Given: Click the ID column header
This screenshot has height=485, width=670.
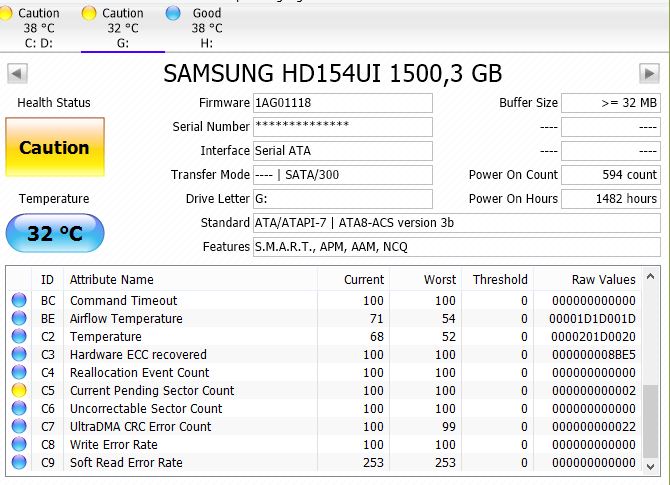Looking at the screenshot, I should (x=47, y=279).
